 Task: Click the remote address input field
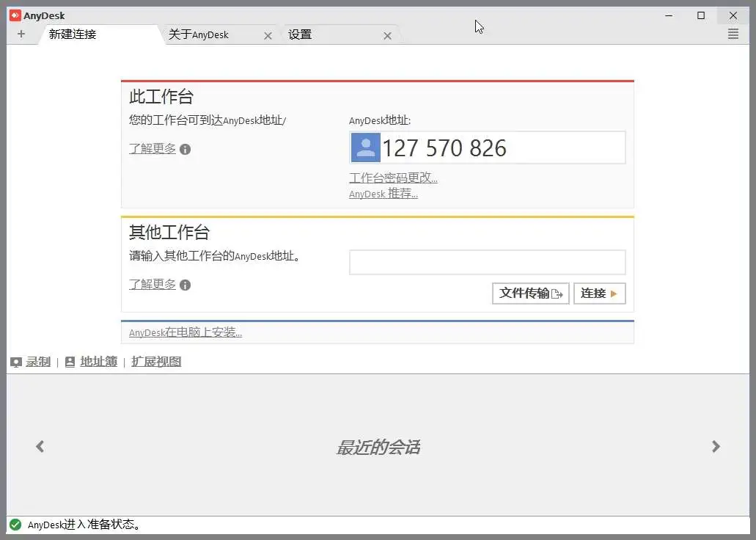coord(486,262)
